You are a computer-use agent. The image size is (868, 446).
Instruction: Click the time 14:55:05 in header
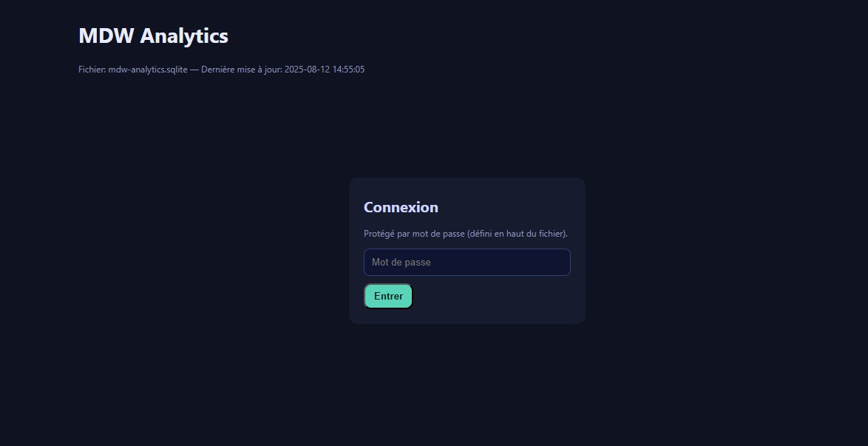coord(348,70)
